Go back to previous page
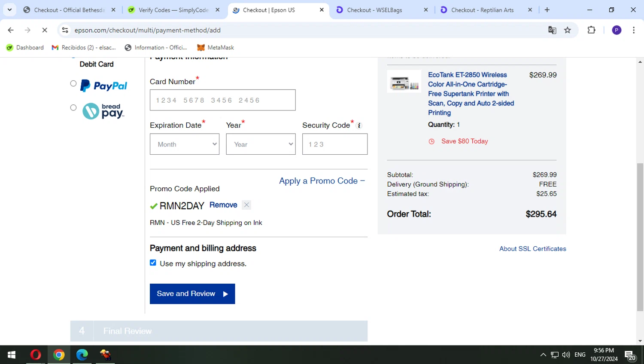This screenshot has height=364, width=644. point(11,30)
